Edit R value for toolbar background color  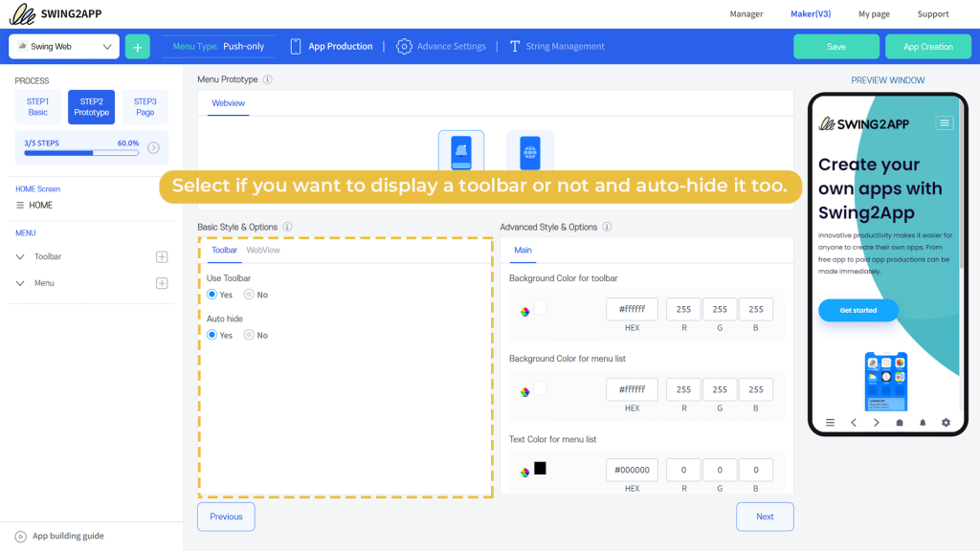pyautogui.click(x=683, y=309)
